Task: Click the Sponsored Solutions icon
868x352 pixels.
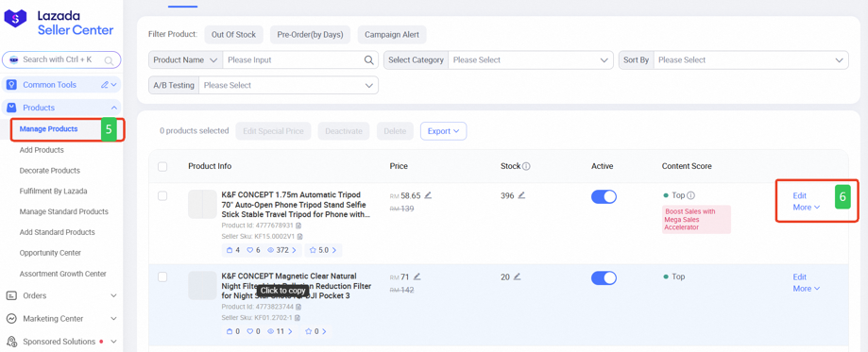Action: pyautogui.click(x=11, y=342)
